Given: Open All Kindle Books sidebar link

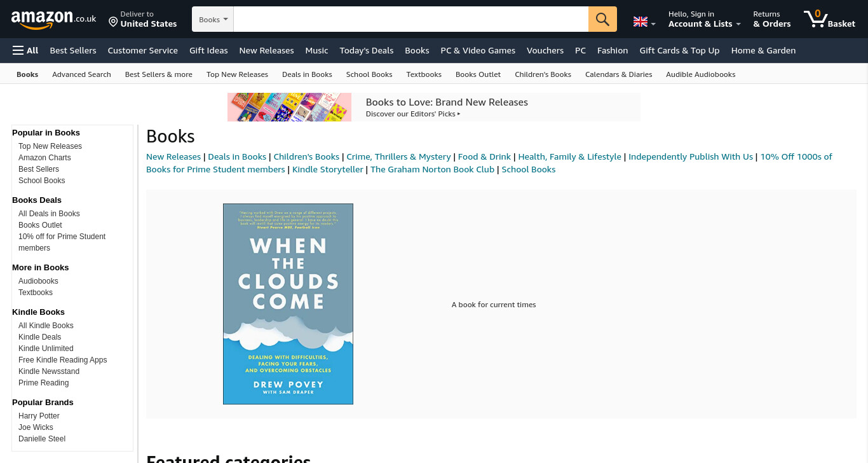Looking at the screenshot, I should pos(46,326).
